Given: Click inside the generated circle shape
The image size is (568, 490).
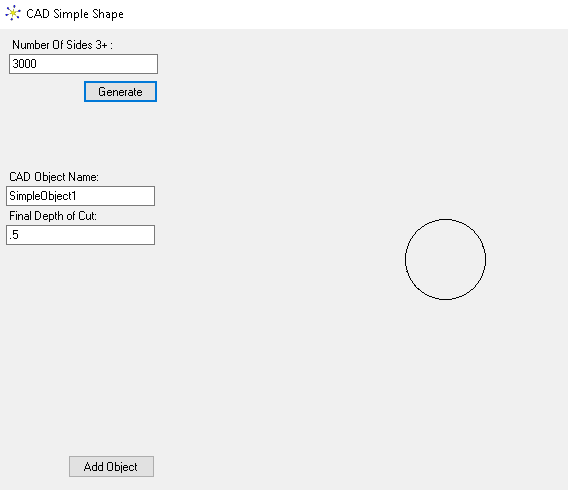Looking at the screenshot, I should click(x=446, y=259).
